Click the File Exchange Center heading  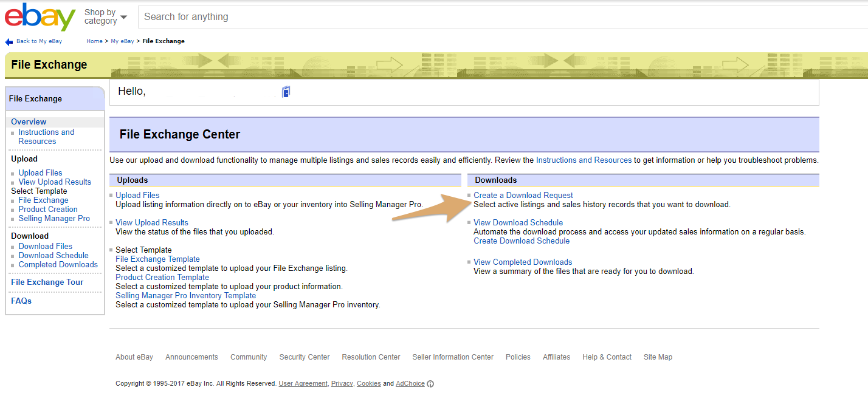180,135
